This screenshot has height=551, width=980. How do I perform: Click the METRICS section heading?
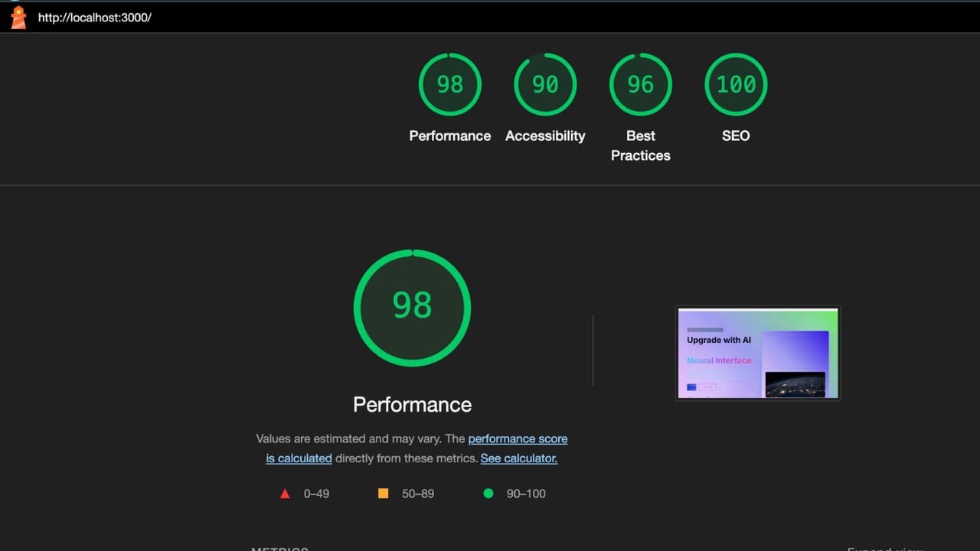279,549
